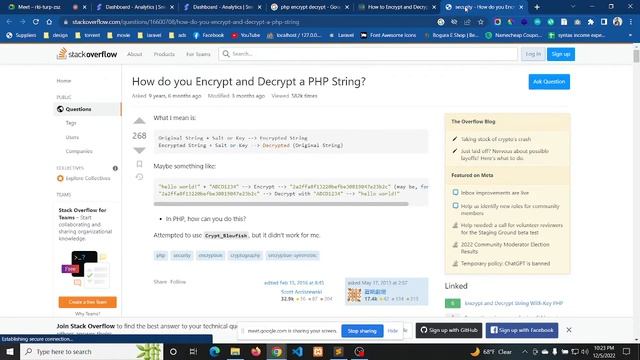Switch to Visual Studio Code in taskbar
Screen dimensions: 640x360
[x=297, y=351]
